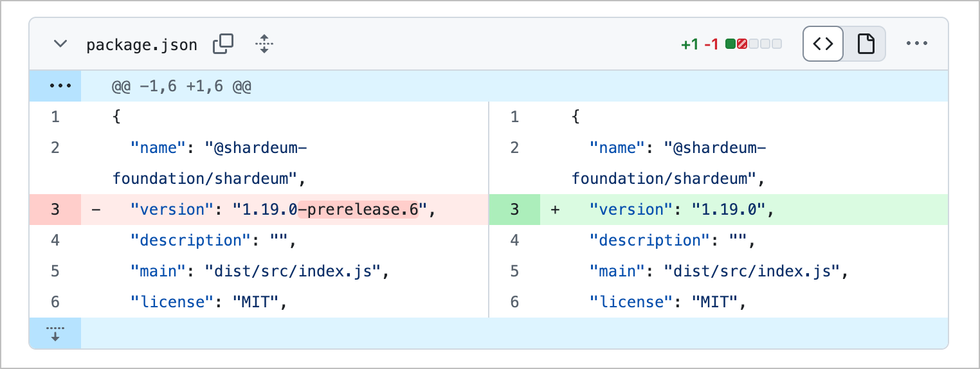Click highlighted "-prerelease.6" deleted segment
The image size is (980, 369).
[358, 210]
